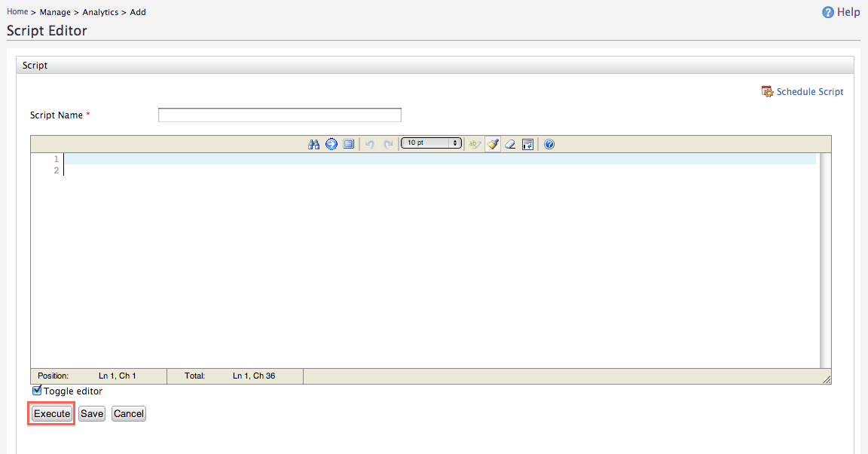Image resolution: width=868 pixels, height=454 pixels.
Task: Click the undo arrow in editor toolbar
Action: (370, 144)
